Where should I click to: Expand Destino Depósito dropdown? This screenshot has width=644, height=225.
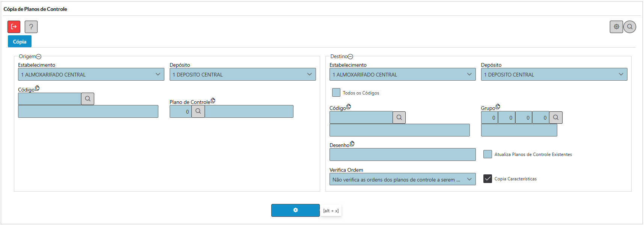tap(554, 74)
